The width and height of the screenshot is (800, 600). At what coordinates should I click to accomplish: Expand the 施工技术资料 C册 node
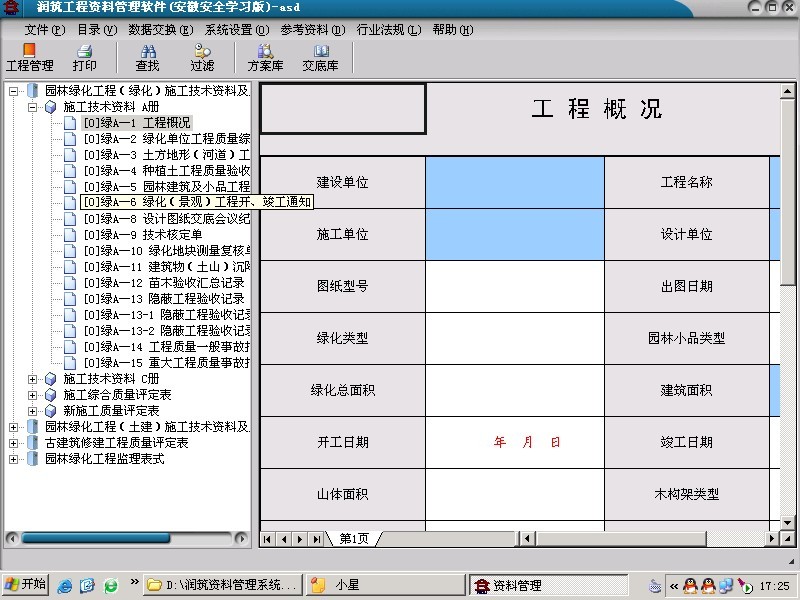(x=33, y=379)
